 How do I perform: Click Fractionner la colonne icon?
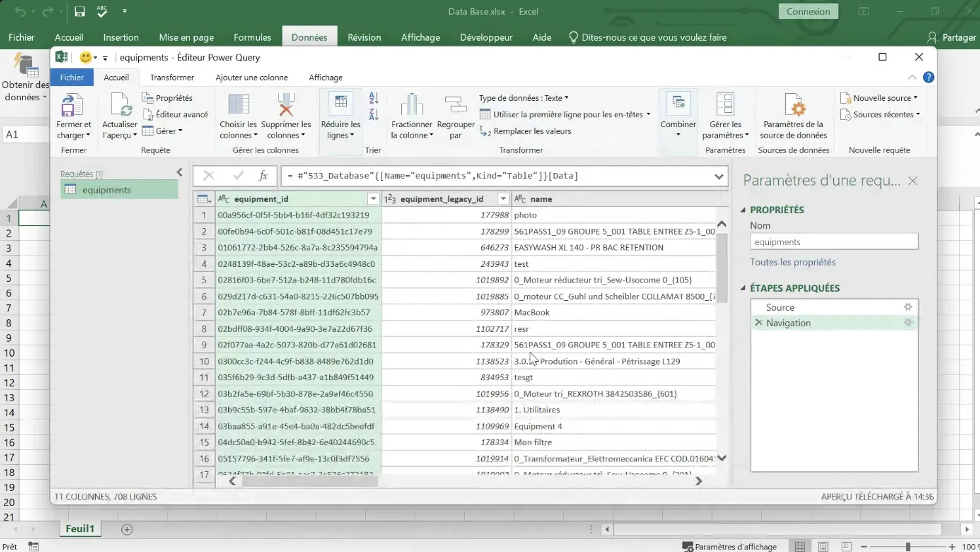point(412,105)
